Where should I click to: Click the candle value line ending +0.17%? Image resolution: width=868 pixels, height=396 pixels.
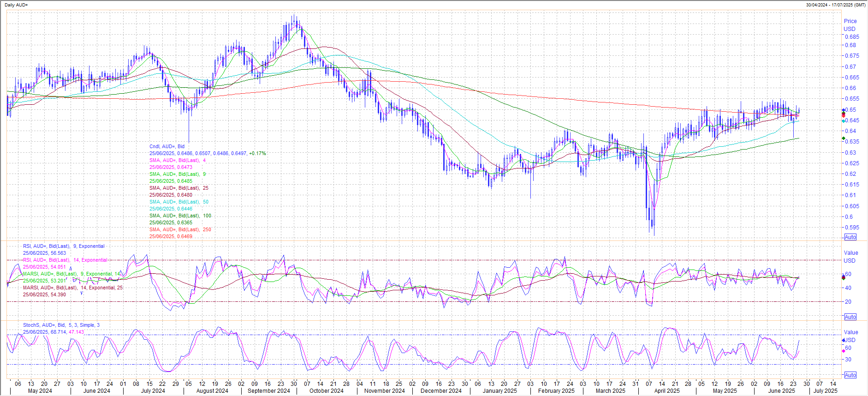coord(208,154)
